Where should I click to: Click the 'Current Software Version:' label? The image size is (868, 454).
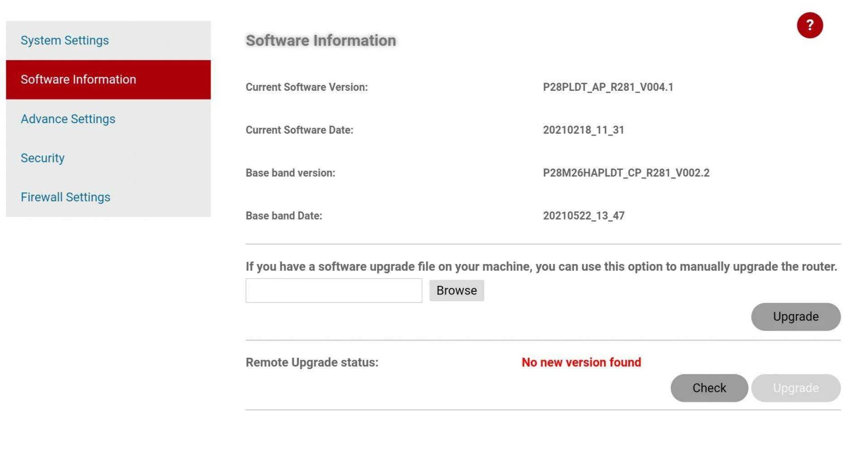(307, 87)
